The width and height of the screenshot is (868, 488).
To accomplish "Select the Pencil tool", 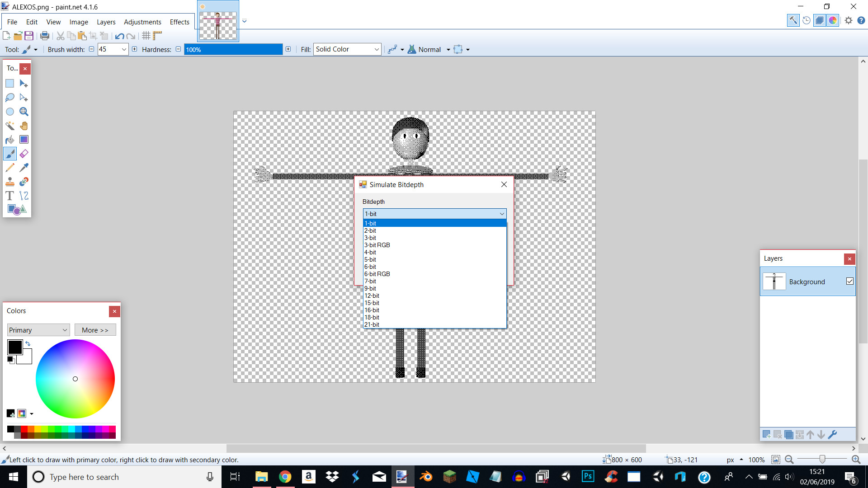I will (x=10, y=168).
